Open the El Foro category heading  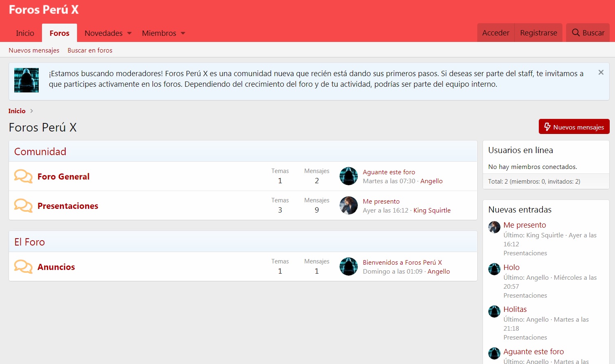click(29, 242)
